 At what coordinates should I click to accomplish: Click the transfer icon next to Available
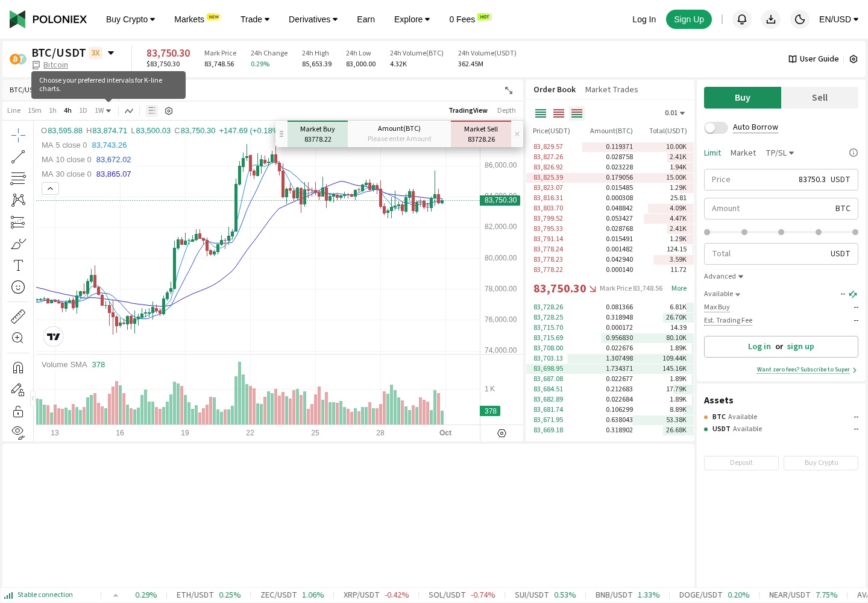coord(853,294)
